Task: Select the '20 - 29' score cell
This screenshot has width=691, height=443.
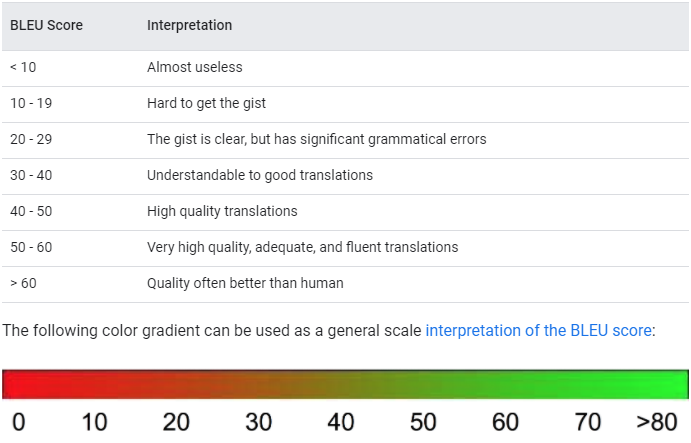Action: [x=31, y=140]
